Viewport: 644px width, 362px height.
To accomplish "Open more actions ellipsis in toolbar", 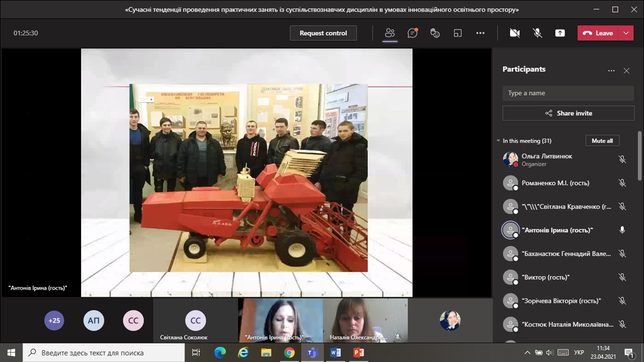I will (x=480, y=33).
